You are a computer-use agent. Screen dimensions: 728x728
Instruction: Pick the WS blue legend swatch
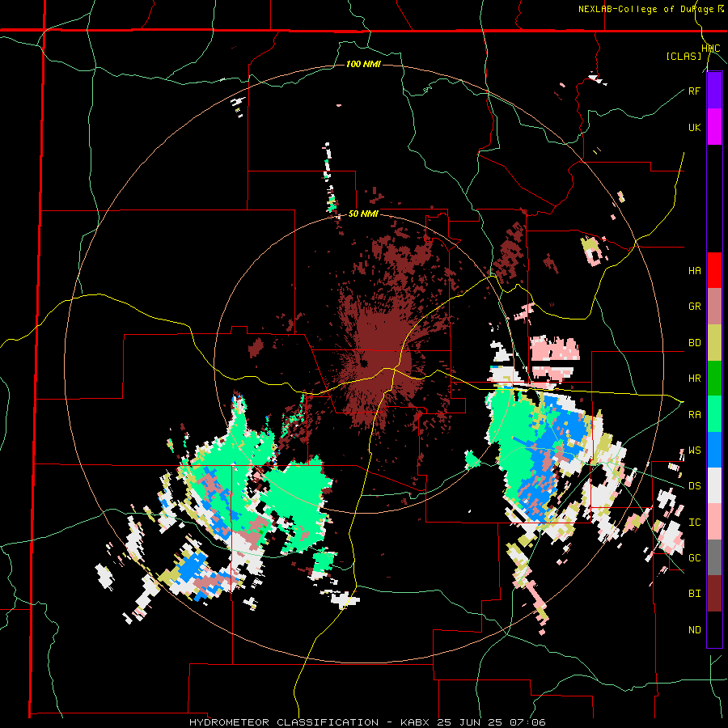coord(714,450)
